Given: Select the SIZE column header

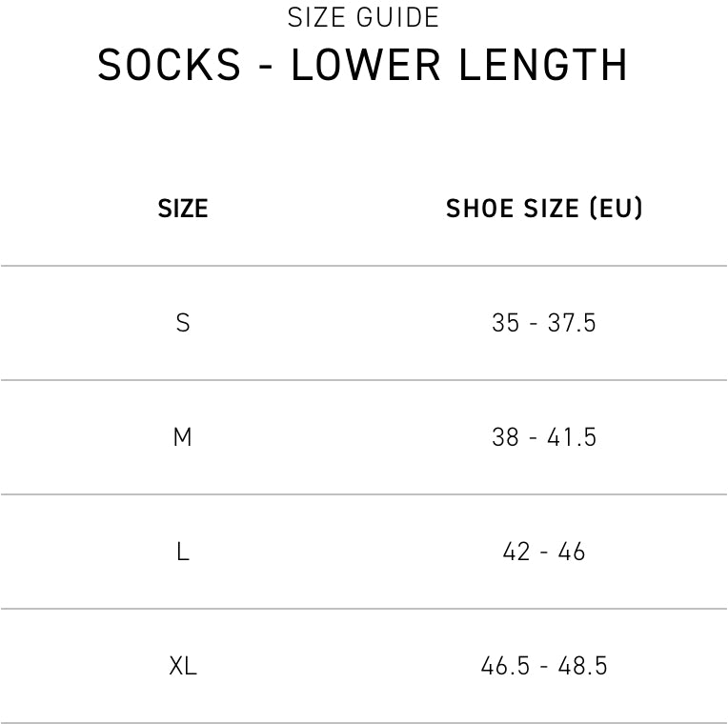Looking at the screenshot, I should [182, 209].
